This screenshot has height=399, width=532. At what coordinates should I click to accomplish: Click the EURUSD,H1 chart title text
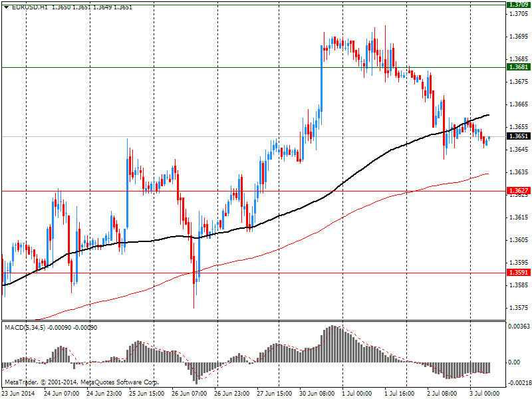click(x=29, y=7)
